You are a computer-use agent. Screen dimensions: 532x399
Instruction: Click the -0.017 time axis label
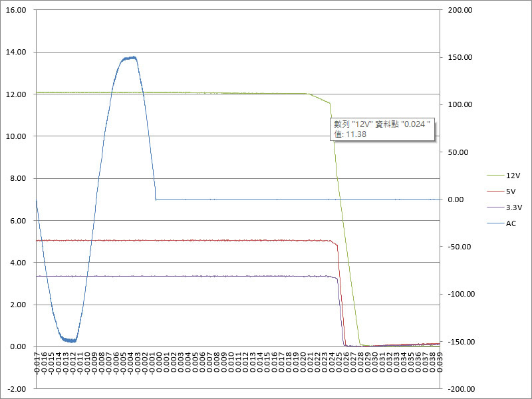pyautogui.click(x=37, y=362)
